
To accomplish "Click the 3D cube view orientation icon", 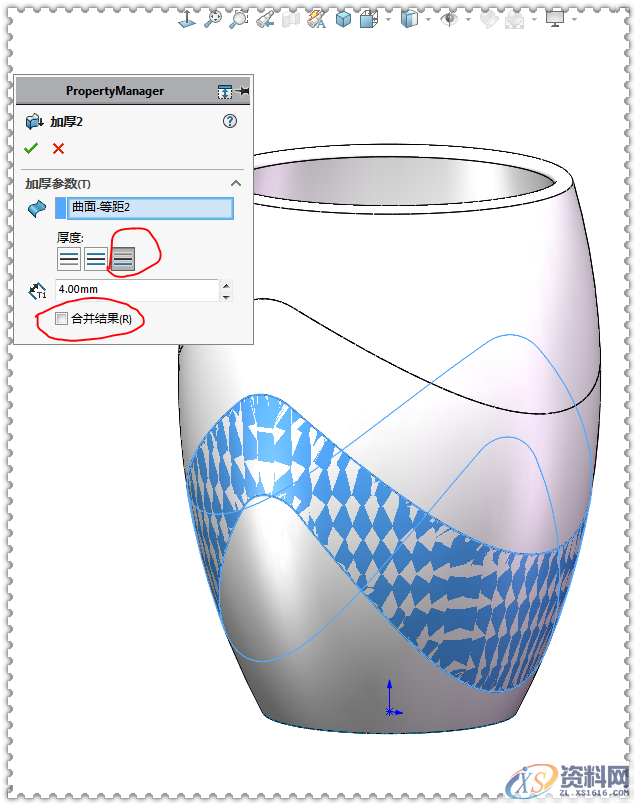I will (343, 20).
